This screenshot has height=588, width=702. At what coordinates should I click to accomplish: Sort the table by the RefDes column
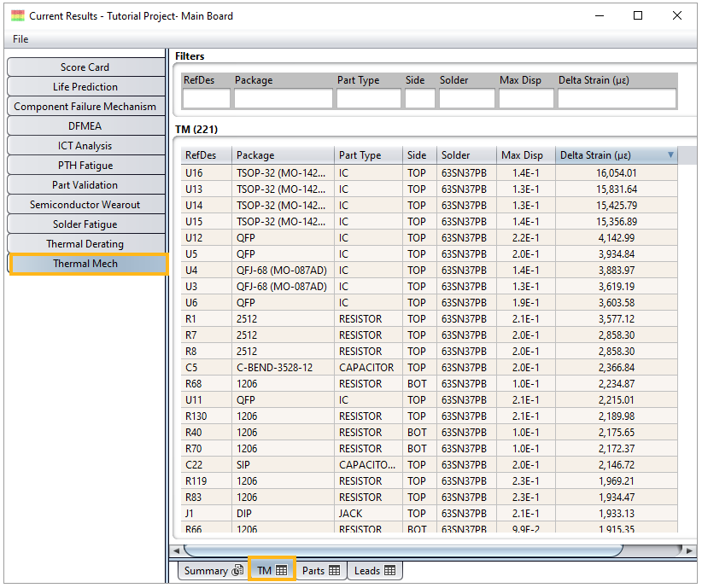tap(206, 155)
